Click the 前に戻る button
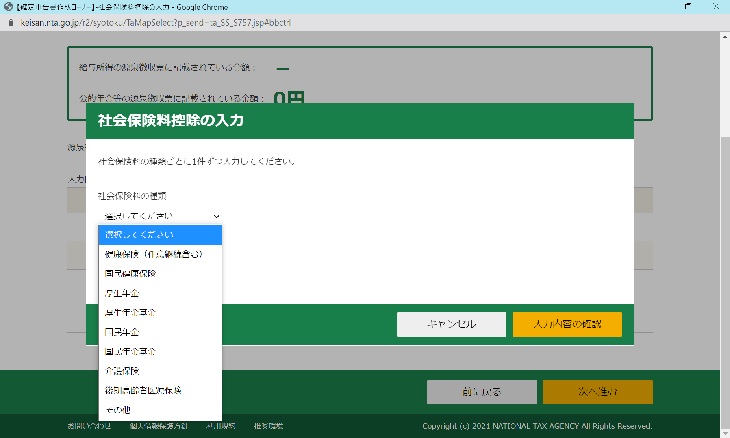 (481, 392)
